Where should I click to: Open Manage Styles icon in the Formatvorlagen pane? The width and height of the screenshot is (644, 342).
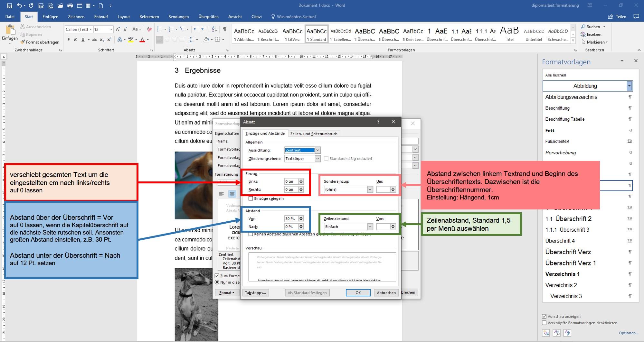(x=567, y=333)
